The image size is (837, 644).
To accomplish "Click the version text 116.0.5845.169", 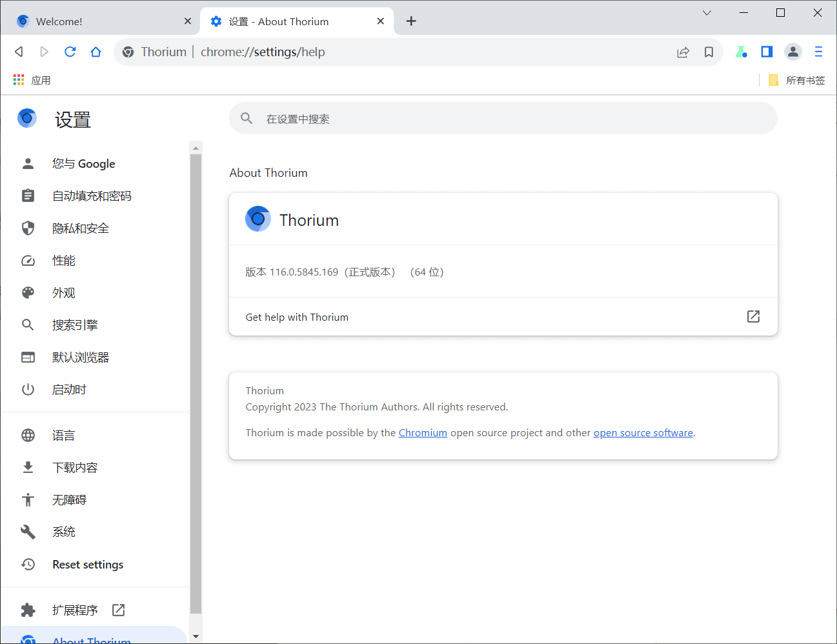I will click(x=304, y=272).
